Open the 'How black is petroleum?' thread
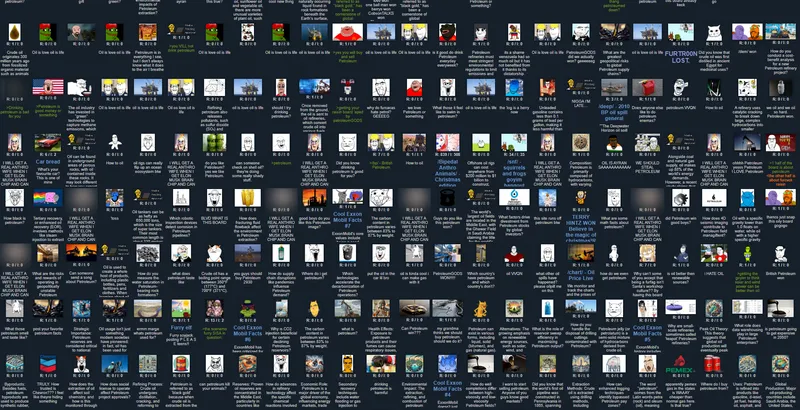Image resolution: width=800 pixels, height=410 pixels. pos(15,217)
